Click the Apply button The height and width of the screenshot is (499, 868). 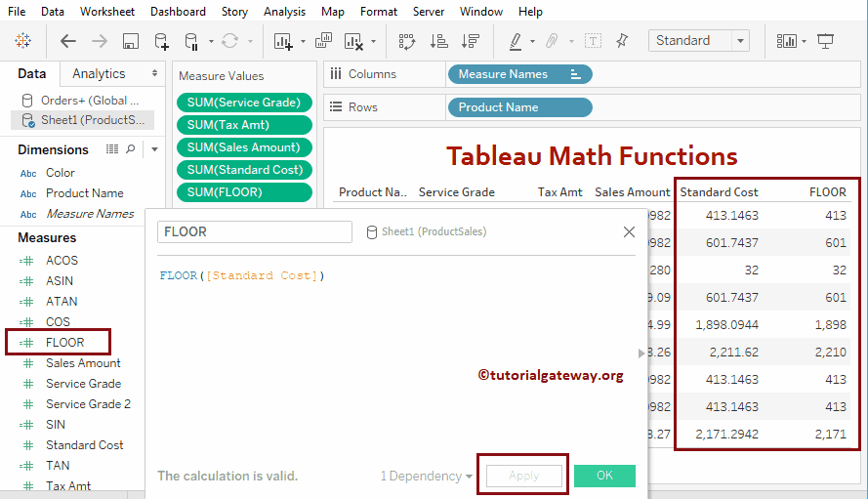pyautogui.click(x=523, y=476)
